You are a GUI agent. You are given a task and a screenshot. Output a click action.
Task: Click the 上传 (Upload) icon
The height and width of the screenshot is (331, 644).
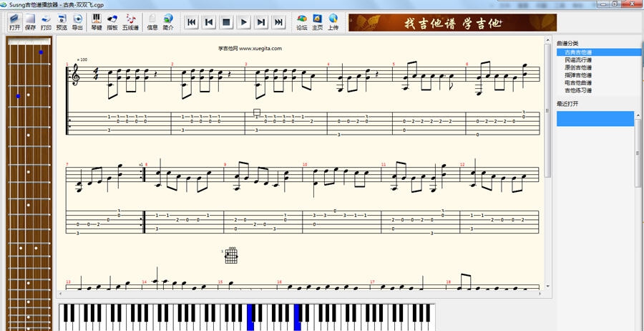point(333,22)
